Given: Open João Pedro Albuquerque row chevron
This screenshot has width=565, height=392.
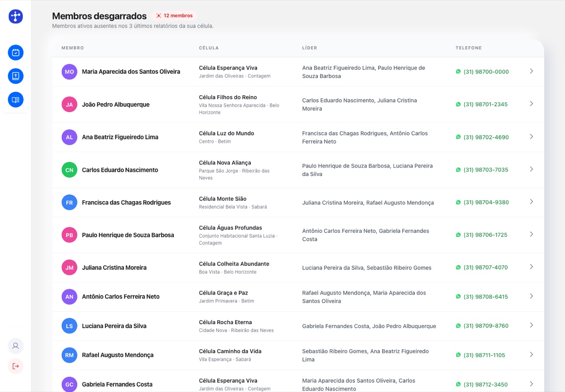Looking at the screenshot, I should 531,104.
